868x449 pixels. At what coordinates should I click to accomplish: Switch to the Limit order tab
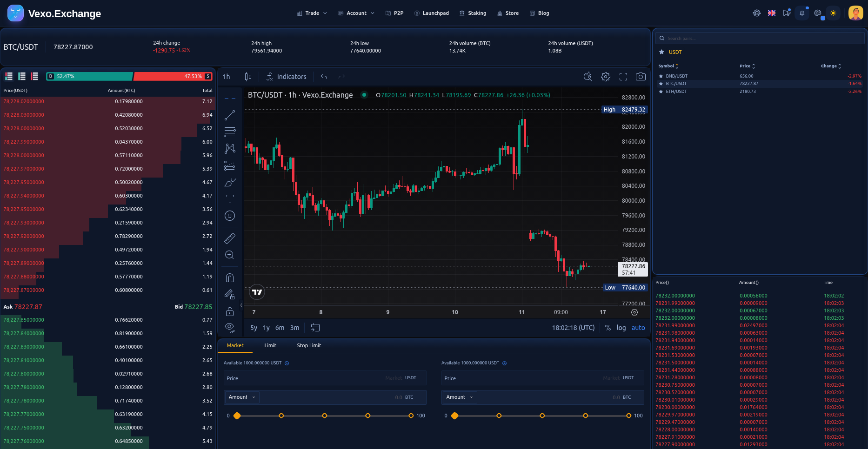coord(270,345)
